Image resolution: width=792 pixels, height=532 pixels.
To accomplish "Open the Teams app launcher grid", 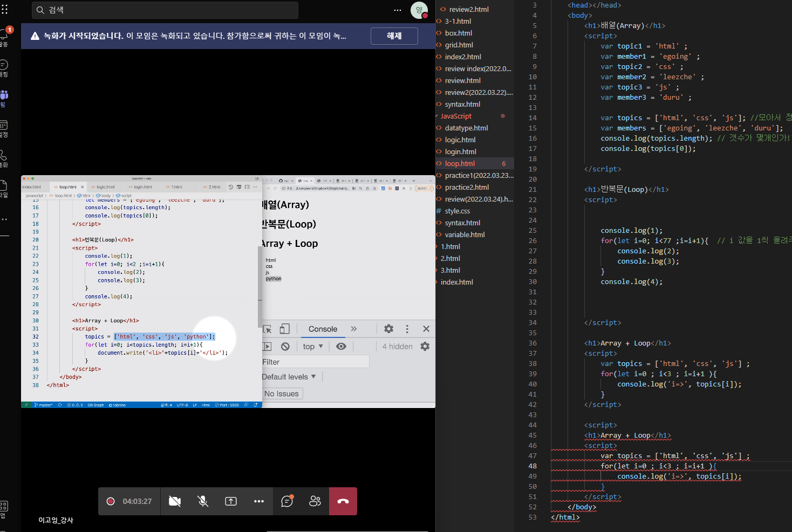I will click(x=4, y=10).
